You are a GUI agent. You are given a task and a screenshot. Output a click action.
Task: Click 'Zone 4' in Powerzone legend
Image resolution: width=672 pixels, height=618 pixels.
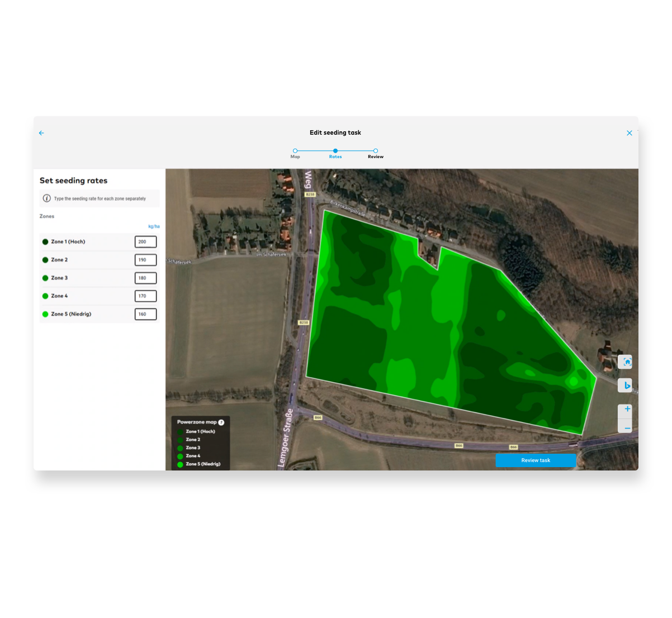pos(193,456)
